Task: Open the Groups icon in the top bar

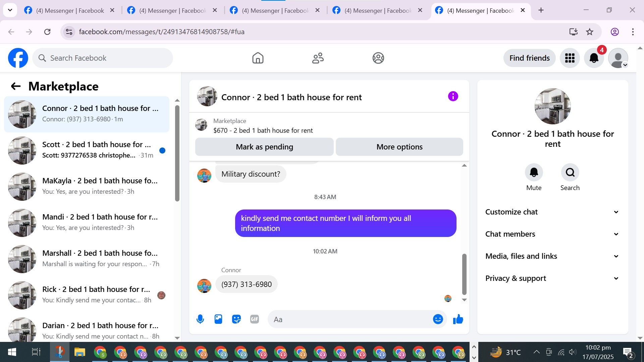Action: 378,58
